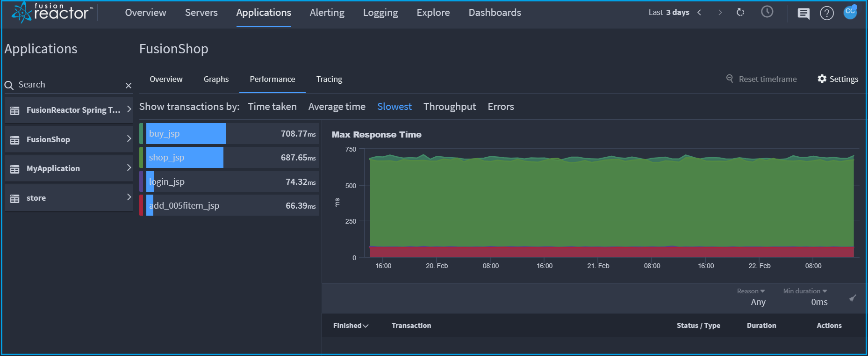Viewport: 868px width, 356px height.
Task: Show transactions by Slowest
Action: [394, 107]
